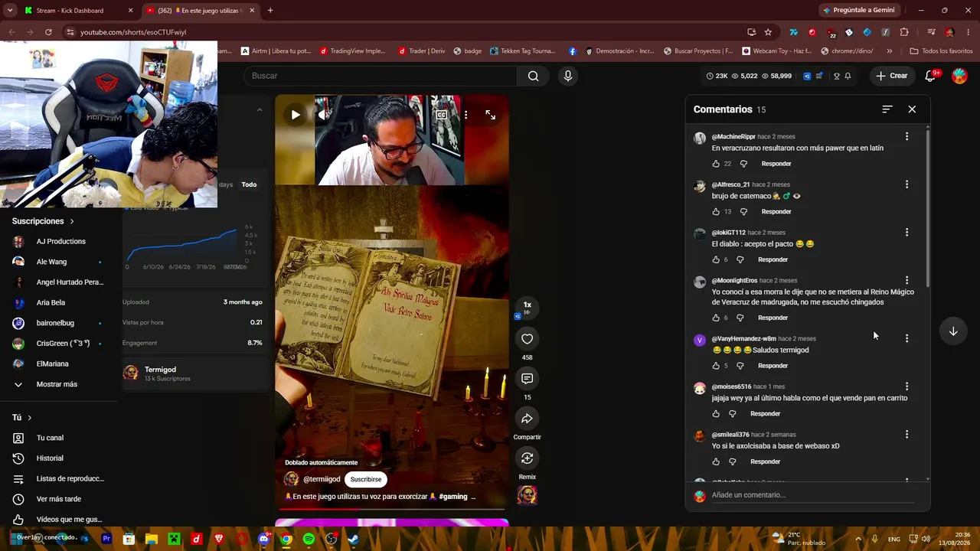The image size is (980, 551).
Task: Open the sound source thumbnail under Remix
Action: tap(527, 496)
